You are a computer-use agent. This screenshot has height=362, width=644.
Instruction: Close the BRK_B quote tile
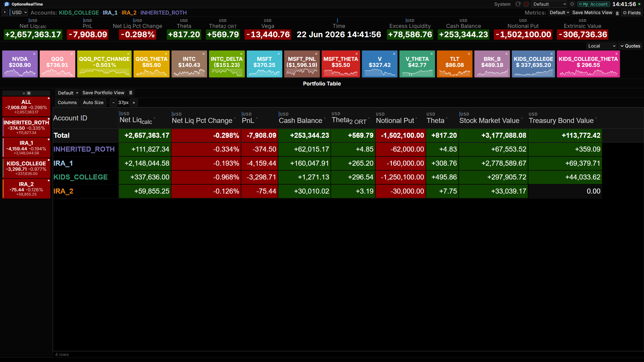506,54
